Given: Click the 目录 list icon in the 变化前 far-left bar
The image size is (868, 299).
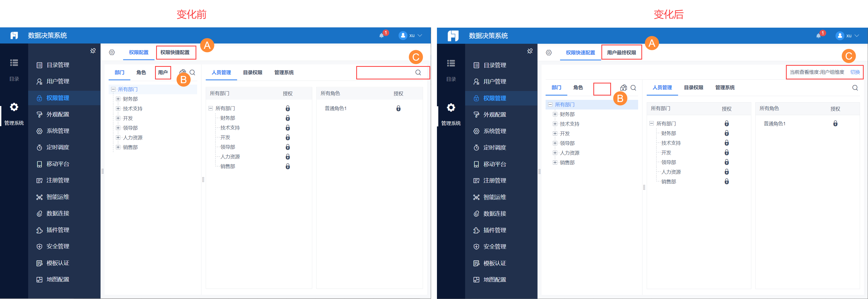Looking at the screenshot, I should click(14, 63).
